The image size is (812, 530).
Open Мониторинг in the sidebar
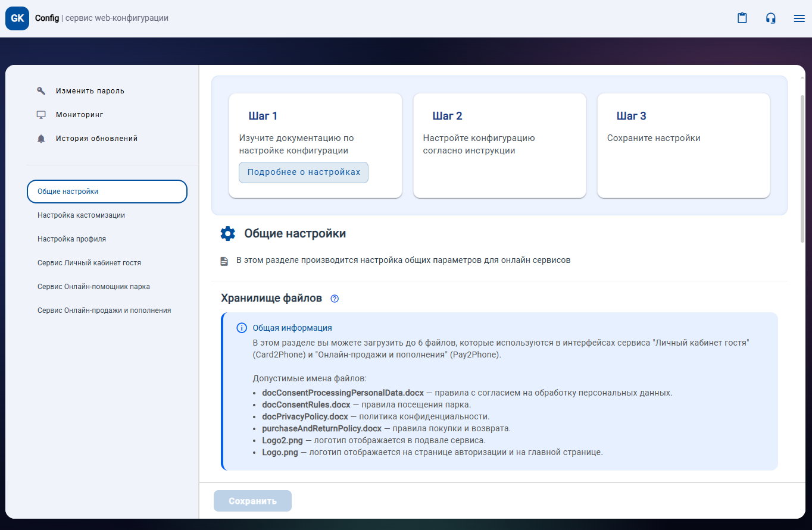point(80,115)
